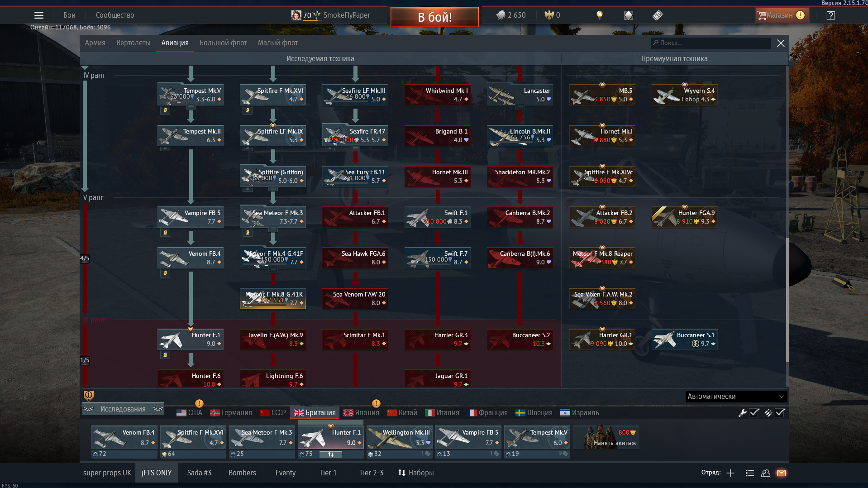The image size is (868, 488).
Task: Click Нанять экипаж to recruit crew
Action: [x=606, y=437]
